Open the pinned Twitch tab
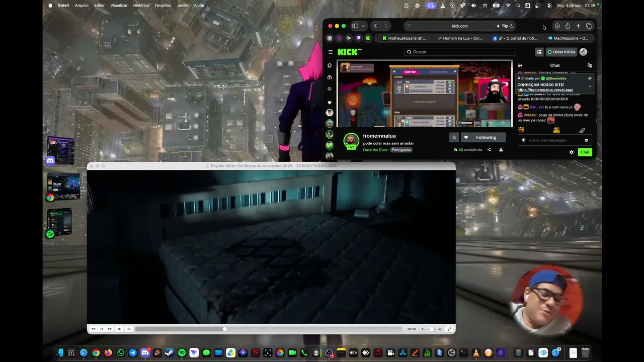The height and width of the screenshot is (362, 644). tap(358, 38)
